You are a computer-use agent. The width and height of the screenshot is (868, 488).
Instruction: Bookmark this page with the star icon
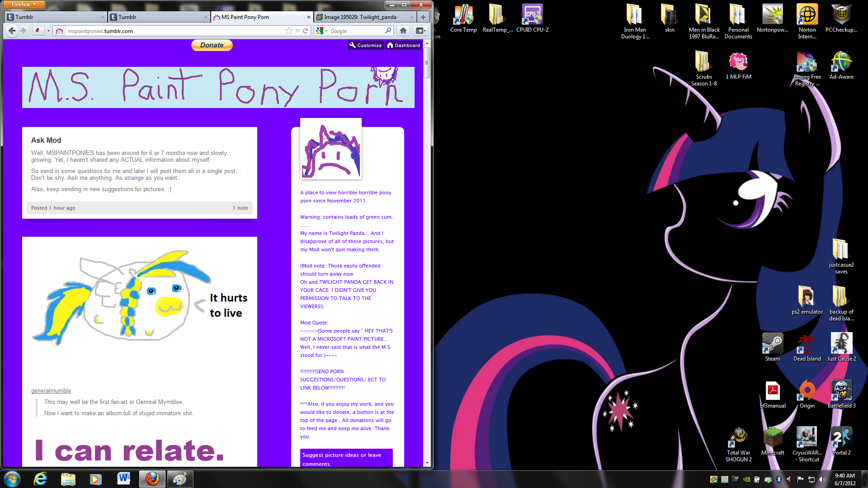pyautogui.click(x=289, y=31)
